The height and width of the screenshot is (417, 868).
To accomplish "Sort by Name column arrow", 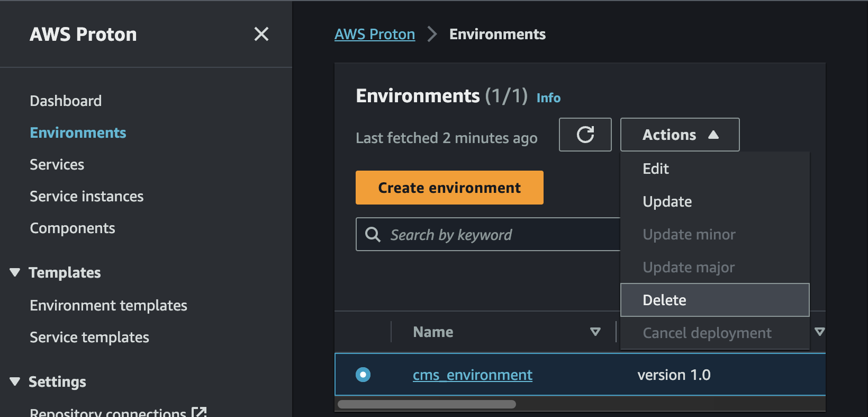I will [595, 332].
